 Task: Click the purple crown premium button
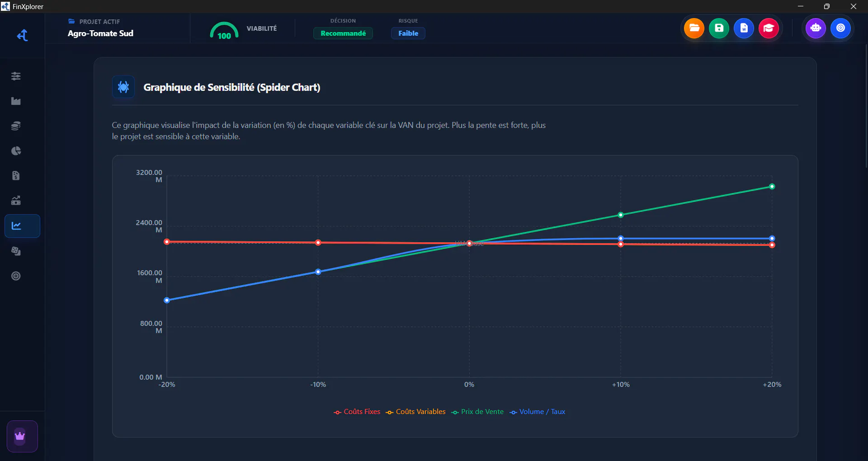point(22,436)
